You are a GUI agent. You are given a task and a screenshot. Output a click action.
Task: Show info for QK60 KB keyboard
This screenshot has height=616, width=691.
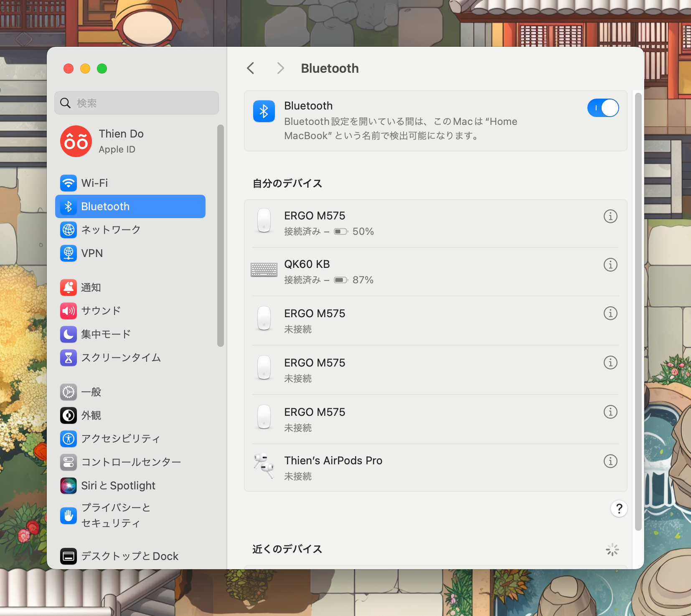[x=610, y=265]
